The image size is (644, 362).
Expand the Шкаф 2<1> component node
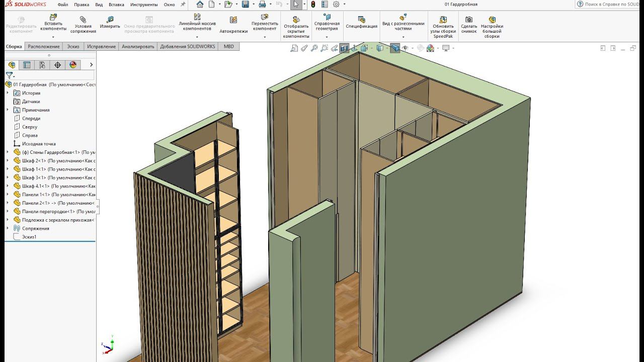click(x=8, y=161)
